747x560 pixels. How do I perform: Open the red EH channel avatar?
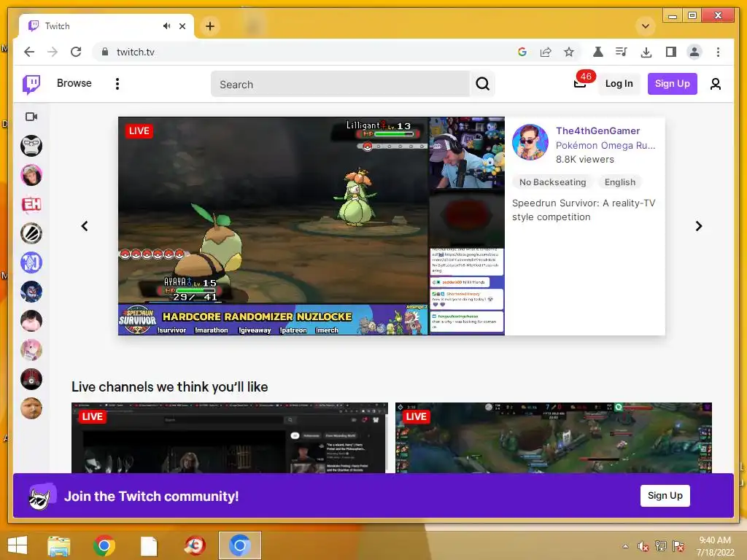click(31, 204)
